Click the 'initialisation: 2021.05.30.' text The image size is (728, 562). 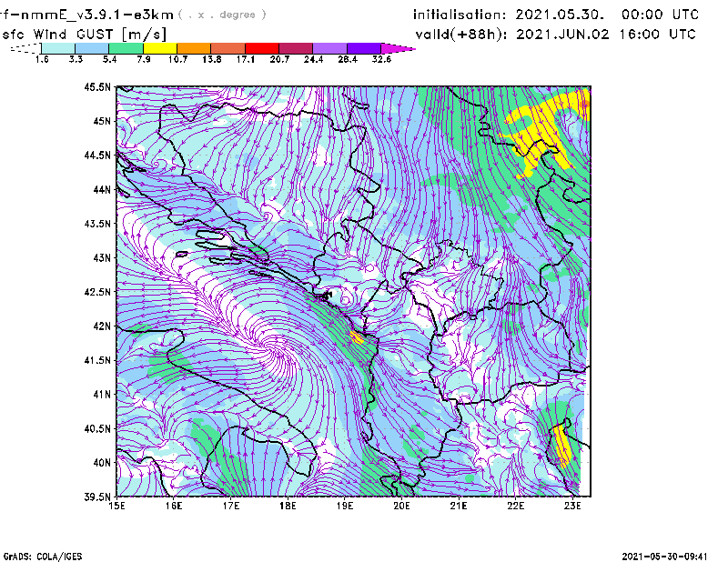[x=509, y=15]
